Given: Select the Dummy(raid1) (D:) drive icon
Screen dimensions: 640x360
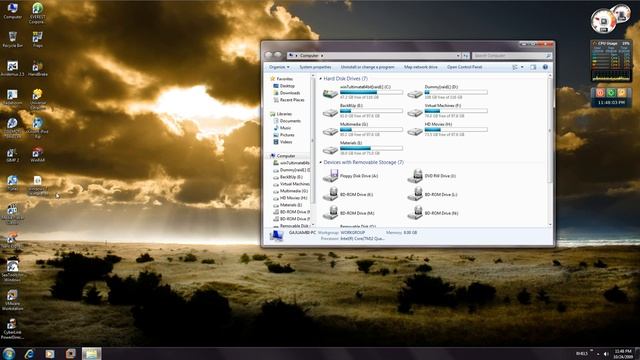Looking at the screenshot, I should (415, 93).
